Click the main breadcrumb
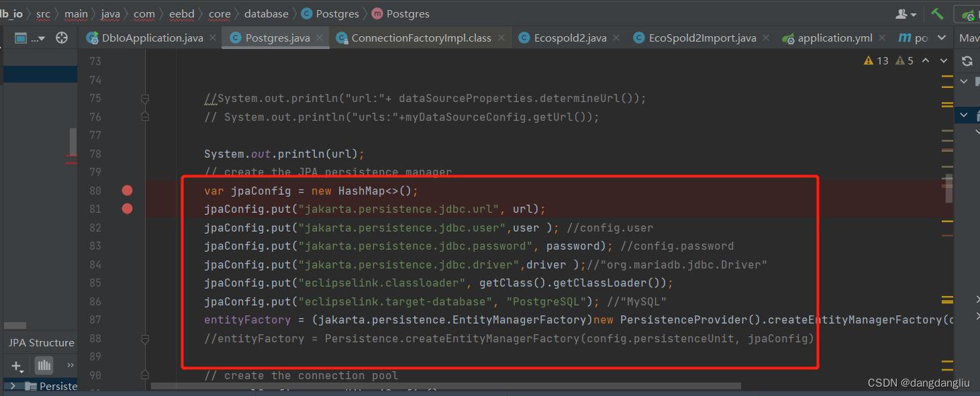Screen dimensions: 980x396 [77, 13]
